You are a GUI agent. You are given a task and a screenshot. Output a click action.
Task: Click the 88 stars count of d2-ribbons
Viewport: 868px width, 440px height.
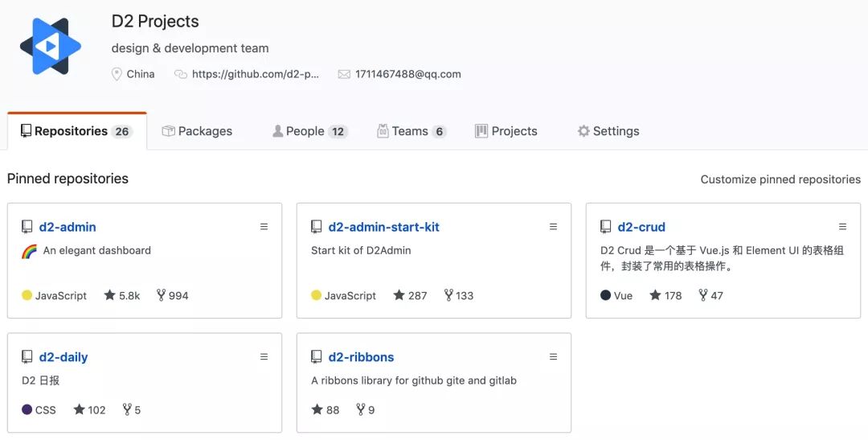click(x=325, y=410)
